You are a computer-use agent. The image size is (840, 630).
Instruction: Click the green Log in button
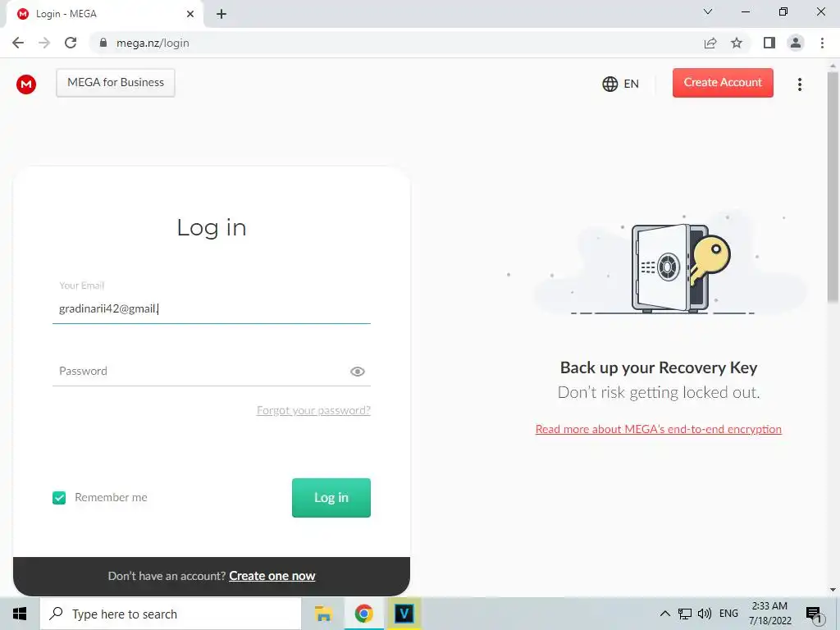click(331, 498)
